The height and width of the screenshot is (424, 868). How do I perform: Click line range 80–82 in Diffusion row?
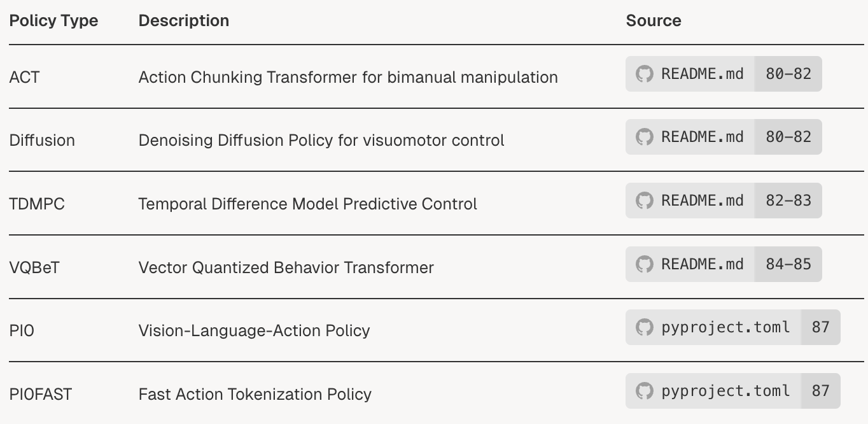(x=788, y=137)
